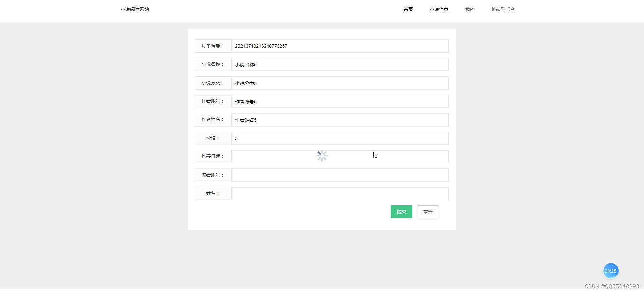Focus the 小说名称 input field
This screenshot has height=292, width=644.
tap(340, 64)
